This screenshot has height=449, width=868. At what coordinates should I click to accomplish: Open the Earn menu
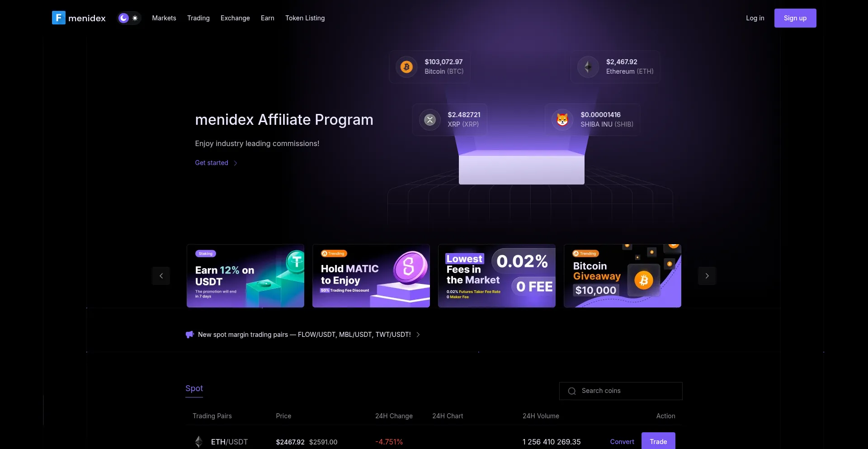pyautogui.click(x=268, y=18)
